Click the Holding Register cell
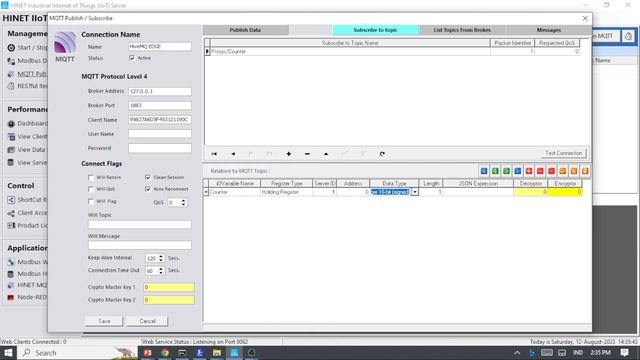Screen dimensions: 640x360 [x=286, y=192]
